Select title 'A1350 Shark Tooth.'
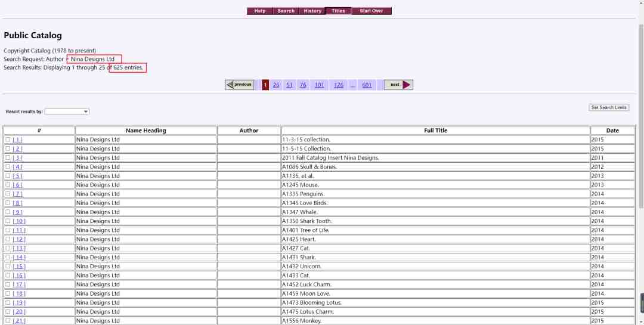 click(307, 221)
